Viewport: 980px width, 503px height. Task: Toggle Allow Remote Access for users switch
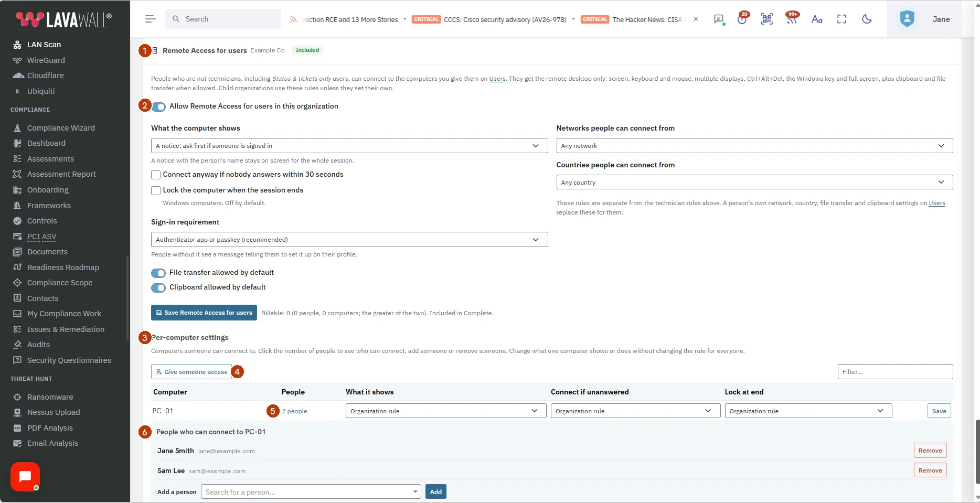(x=158, y=106)
